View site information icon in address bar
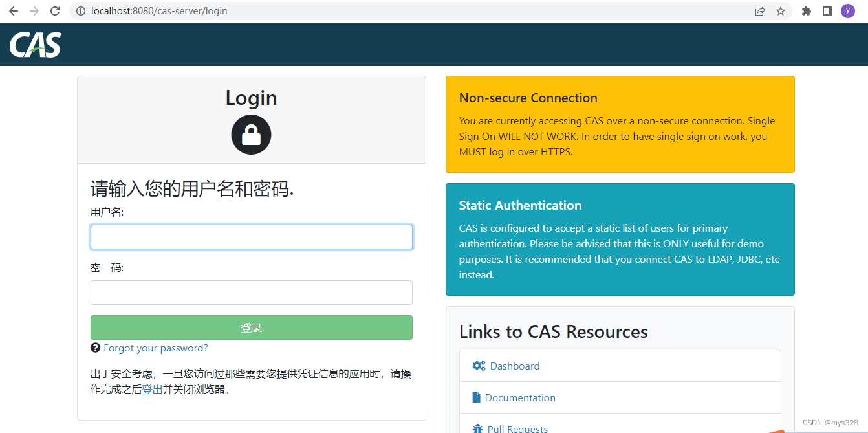 81,11
